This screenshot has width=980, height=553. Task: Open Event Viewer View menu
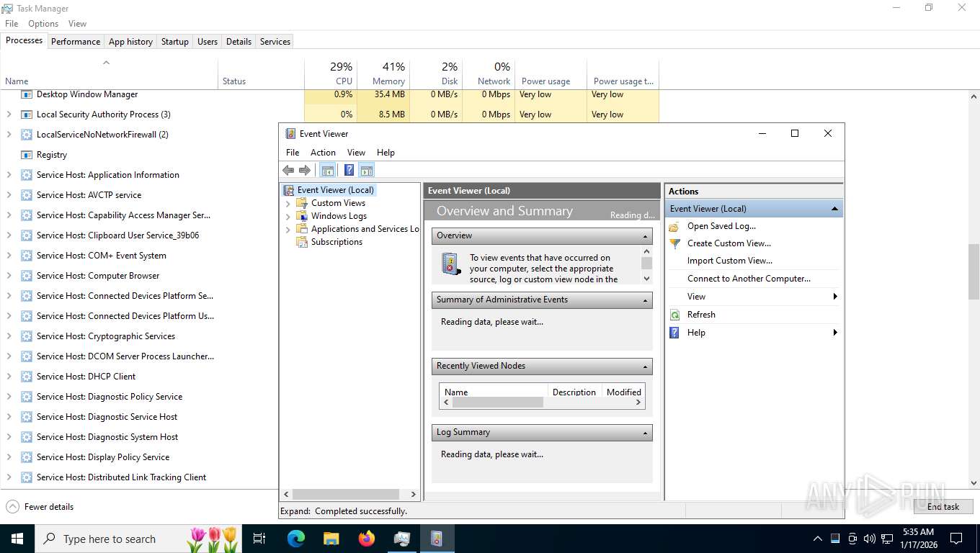(x=356, y=153)
